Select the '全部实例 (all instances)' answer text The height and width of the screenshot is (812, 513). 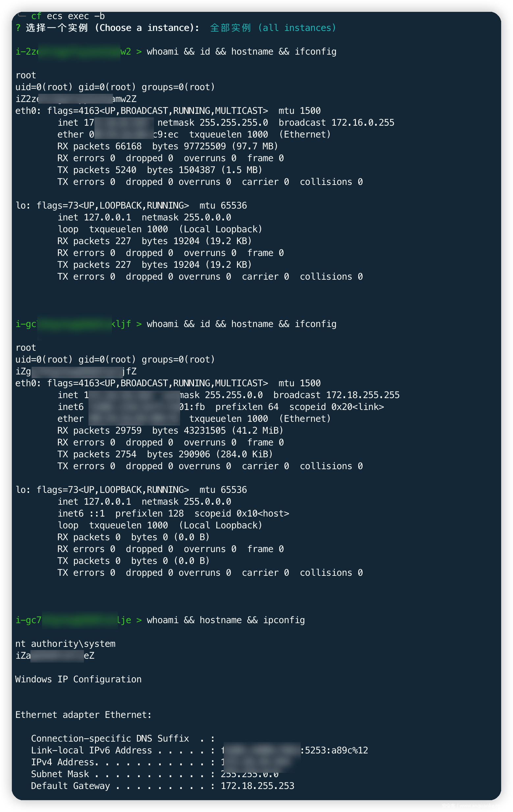(x=273, y=28)
